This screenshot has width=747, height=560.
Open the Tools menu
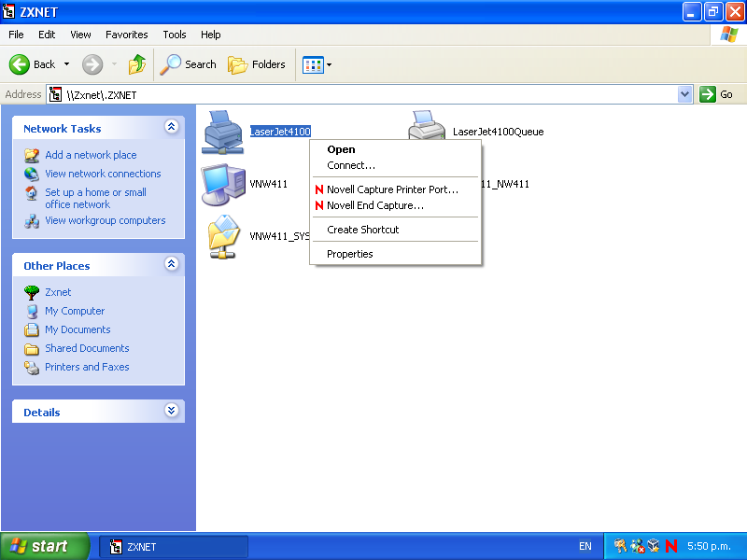click(175, 35)
